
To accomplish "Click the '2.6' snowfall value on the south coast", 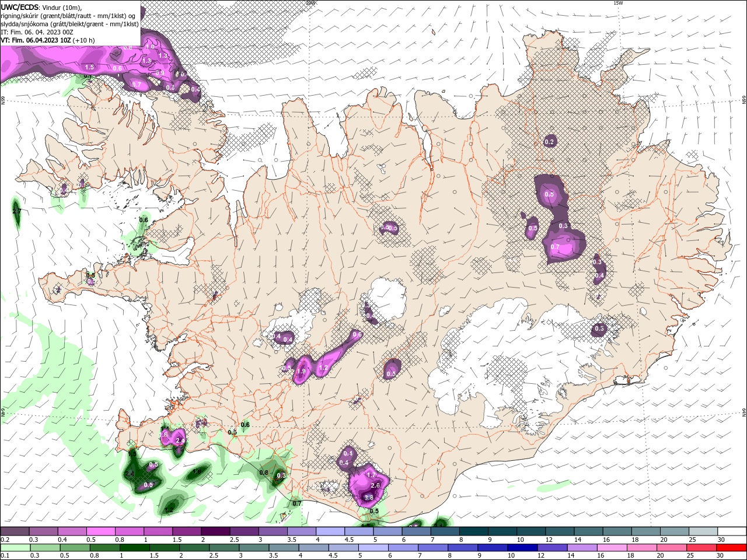I will pyautogui.click(x=375, y=485).
